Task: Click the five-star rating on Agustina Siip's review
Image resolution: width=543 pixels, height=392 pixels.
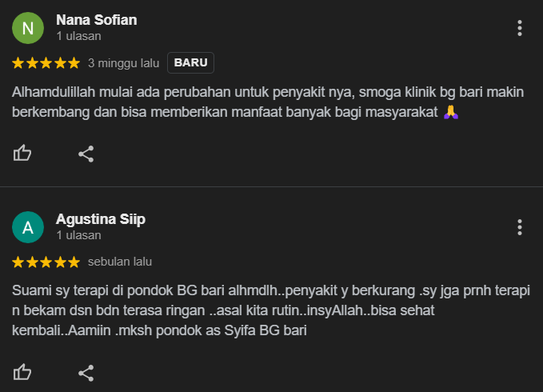Action: click(x=46, y=262)
